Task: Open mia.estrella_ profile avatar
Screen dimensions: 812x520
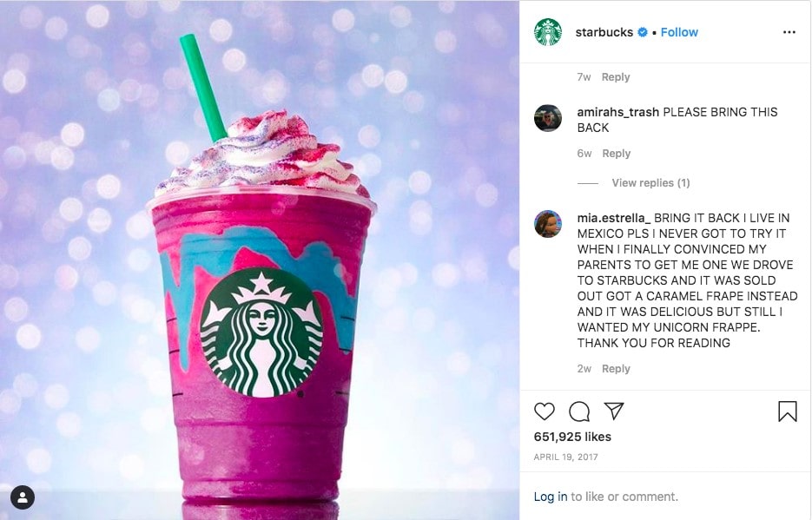Action: [x=548, y=224]
